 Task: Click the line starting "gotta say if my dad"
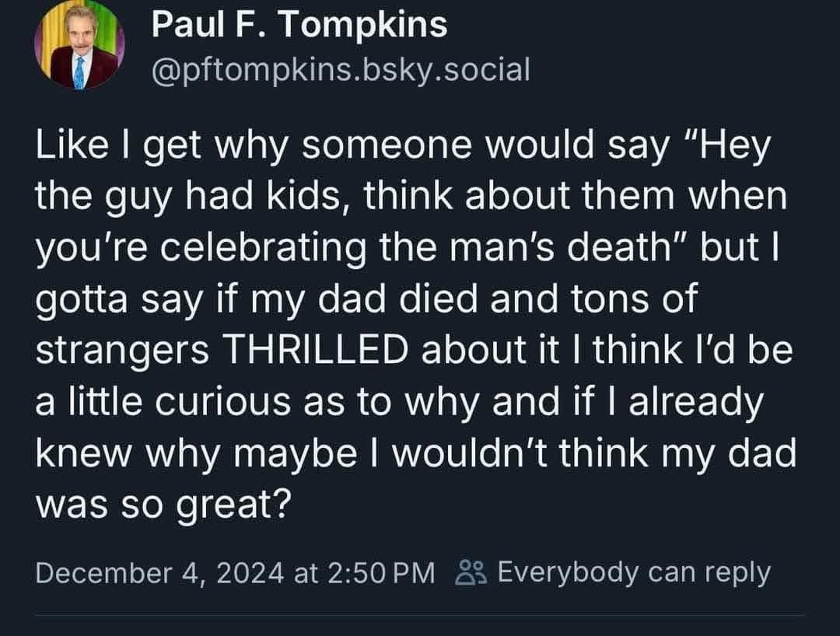[x=366, y=299]
